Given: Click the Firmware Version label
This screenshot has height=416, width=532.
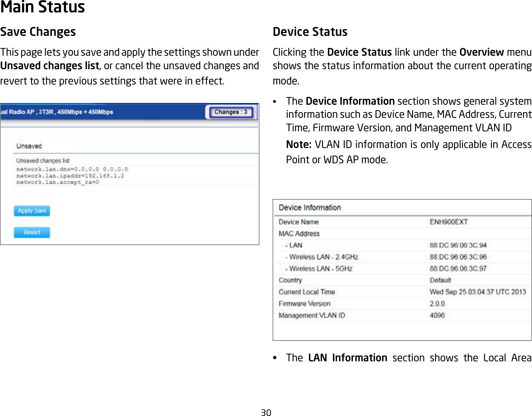Looking at the screenshot, I should (304, 304).
